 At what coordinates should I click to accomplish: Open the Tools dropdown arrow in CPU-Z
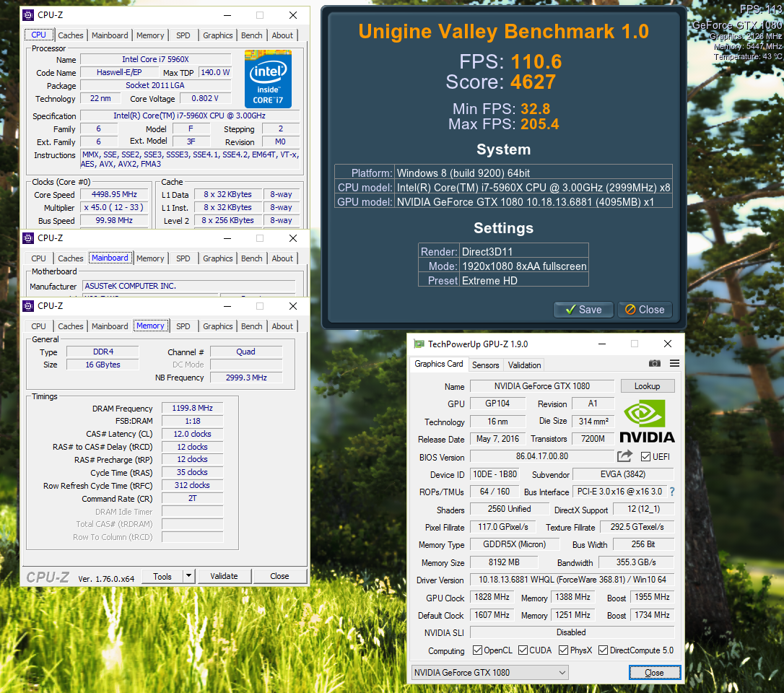coord(188,576)
